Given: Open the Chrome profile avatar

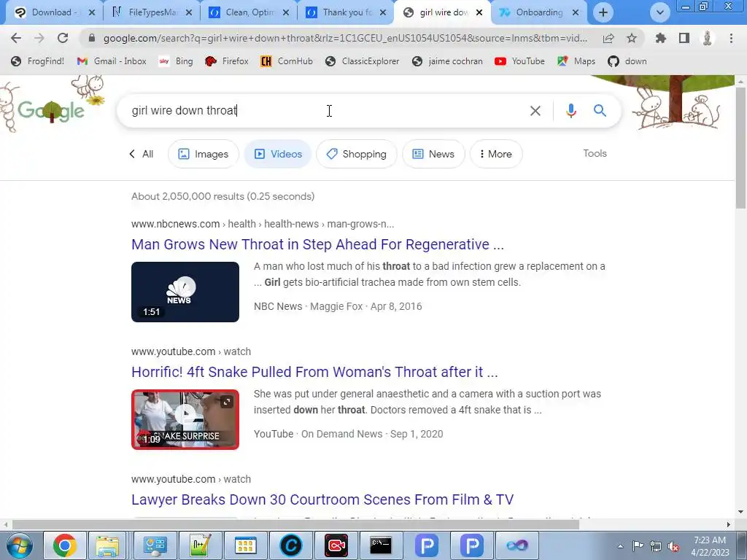Looking at the screenshot, I should coord(708,38).
